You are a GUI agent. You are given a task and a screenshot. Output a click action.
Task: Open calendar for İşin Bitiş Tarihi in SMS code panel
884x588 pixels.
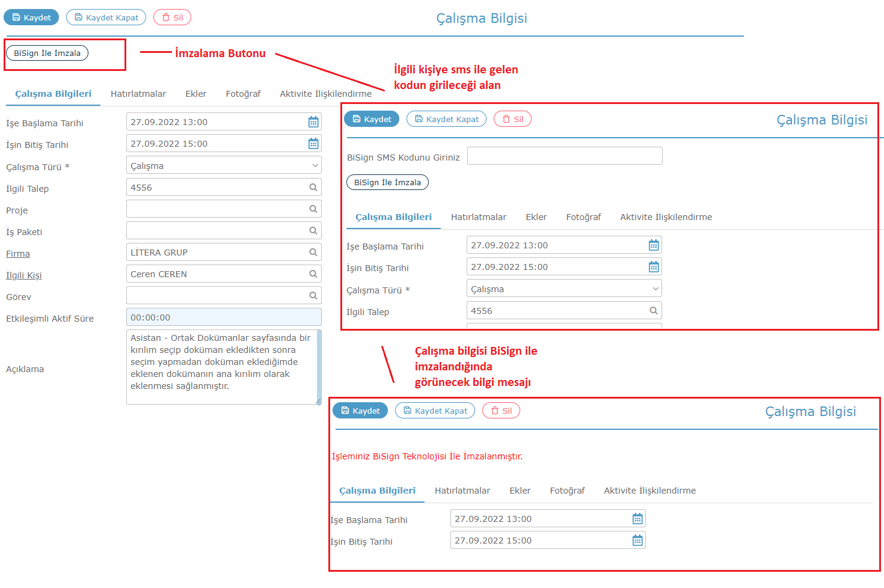654,267
